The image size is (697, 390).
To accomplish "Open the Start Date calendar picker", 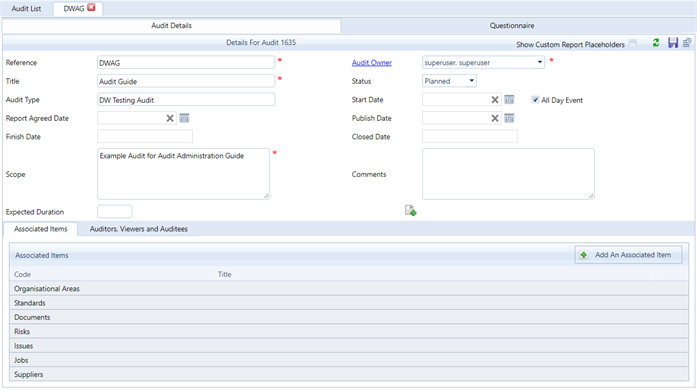I will point(509,100).
